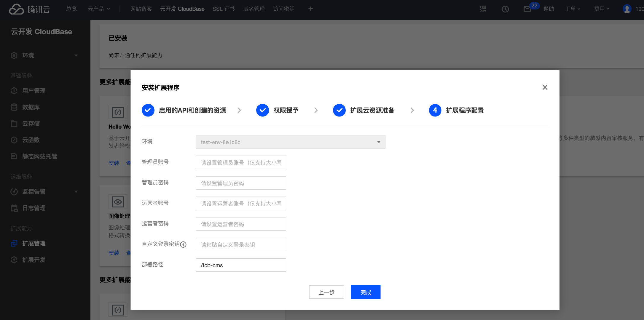Viewport: 644px width, 320px height.
Task: Open 云函数 in the sidebar
Action: click(x=31, y=140)
